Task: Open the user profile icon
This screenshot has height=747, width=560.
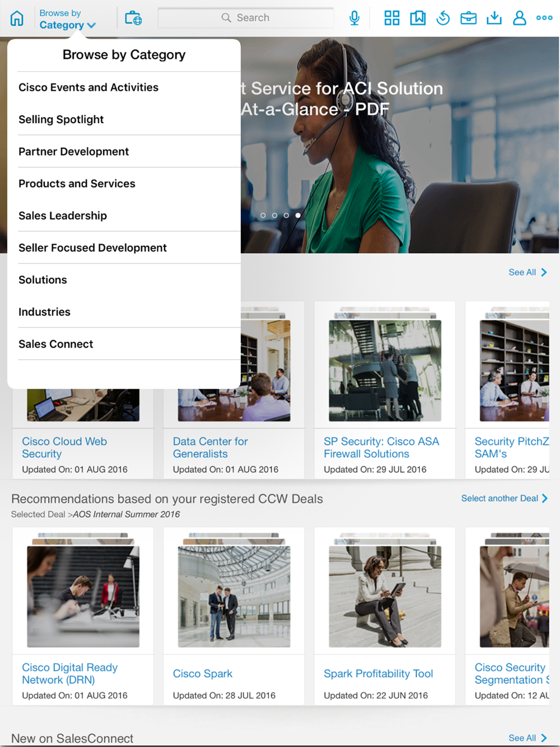Action: 520,18
